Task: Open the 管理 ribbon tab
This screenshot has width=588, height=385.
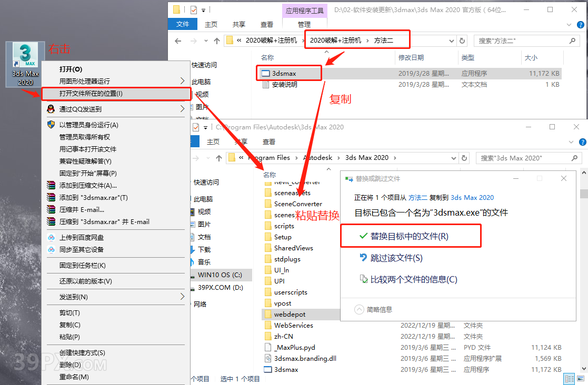Action: click(304, 24)
